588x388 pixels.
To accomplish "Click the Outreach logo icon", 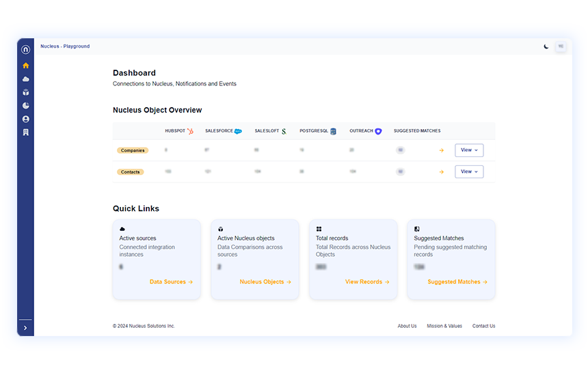I will tap(378, 131).
